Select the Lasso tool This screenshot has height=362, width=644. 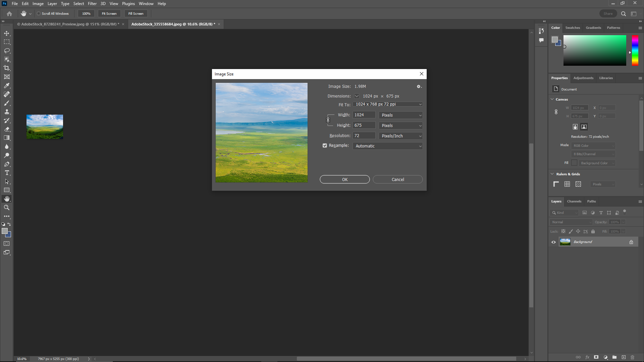pyautogui.click(x=7, y=51)
